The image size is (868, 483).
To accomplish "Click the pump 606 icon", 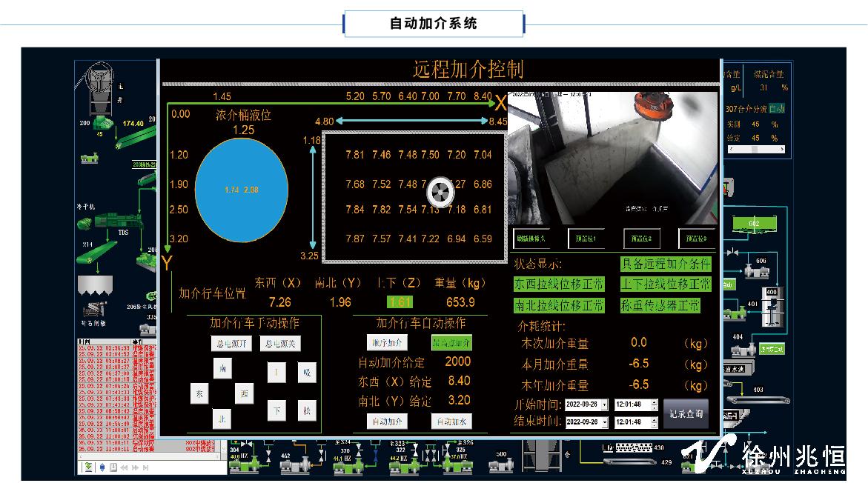I will pos(755,273).
